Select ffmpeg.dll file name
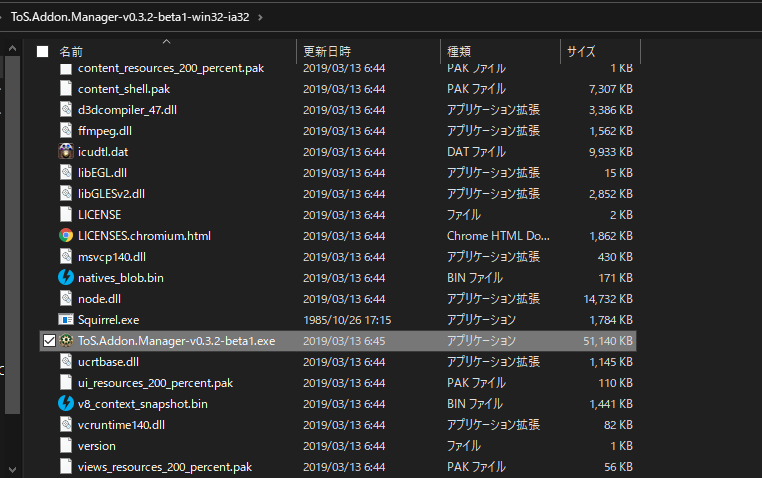The height and width of the screenshot is (478, 762). [x=105, y=131]
